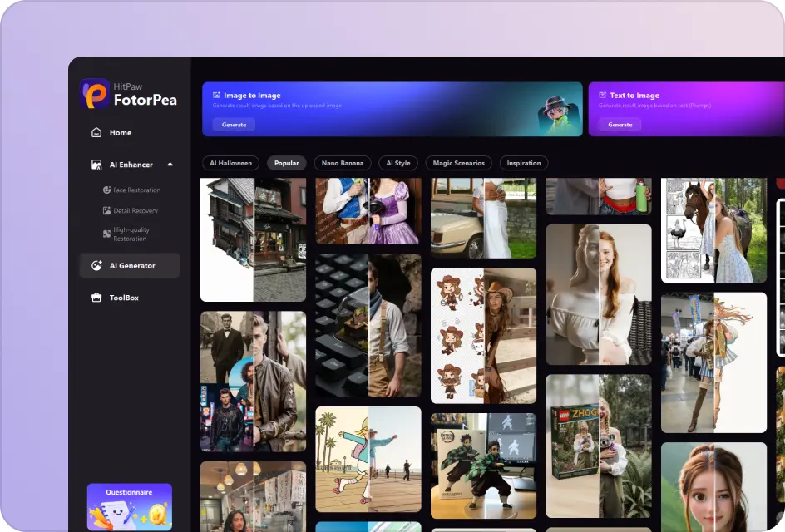
Task: Open AI Generator from the sidebar icon
Action: tap(96, 265)
